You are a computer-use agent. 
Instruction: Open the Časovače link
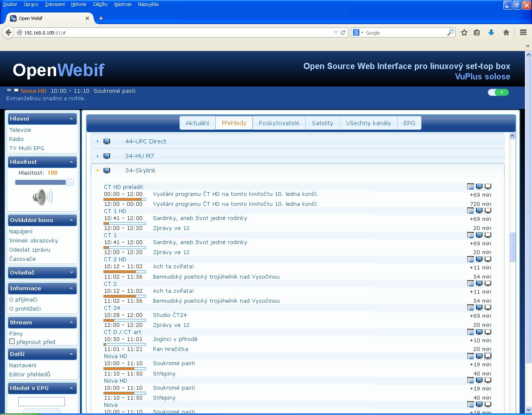tap(22, 259)
